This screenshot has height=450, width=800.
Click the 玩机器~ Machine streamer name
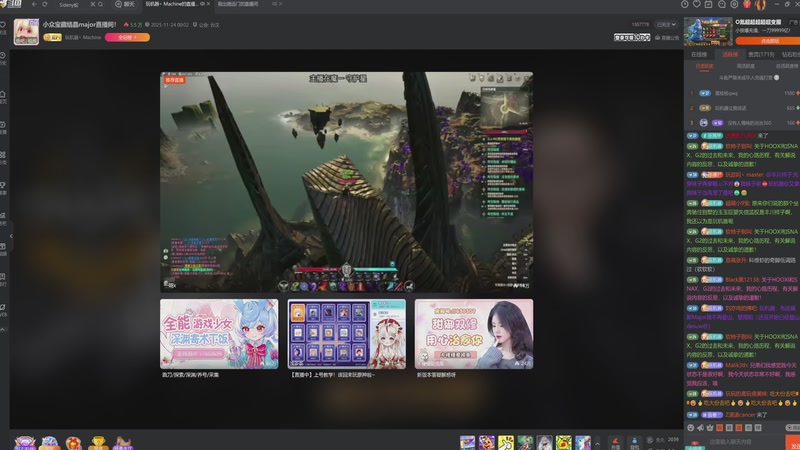(83, 37)
